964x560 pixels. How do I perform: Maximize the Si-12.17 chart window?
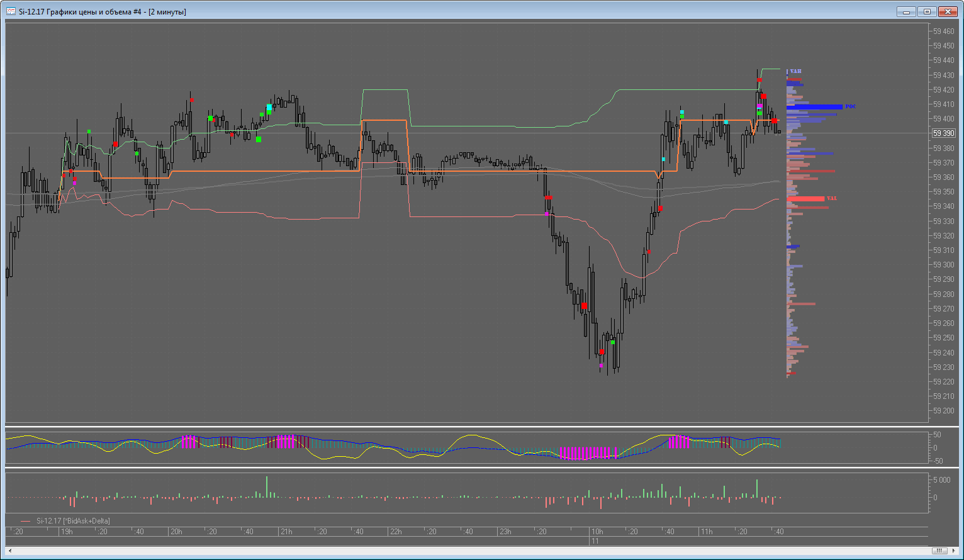coord(927,11)
